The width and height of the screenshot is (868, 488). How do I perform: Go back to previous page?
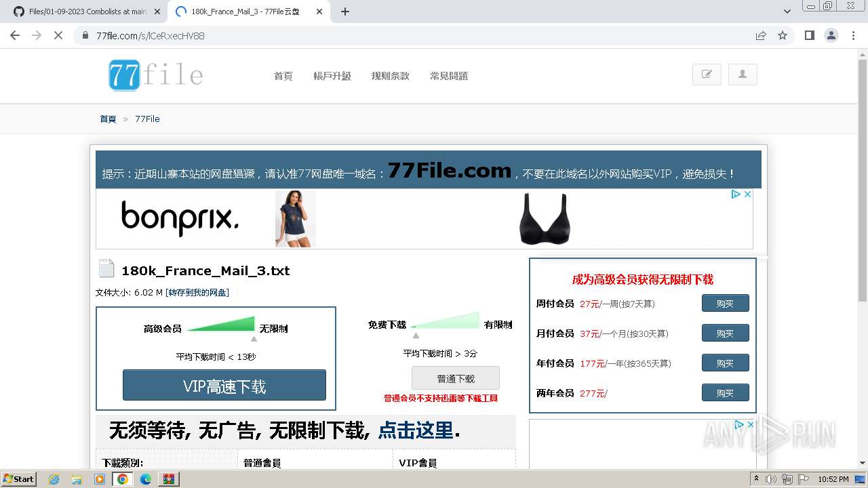coord(15,35)
